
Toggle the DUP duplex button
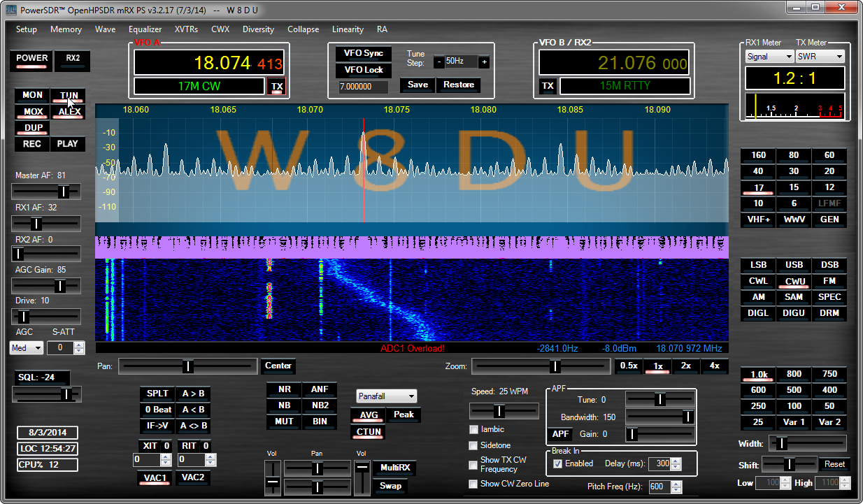coord(32,129)
